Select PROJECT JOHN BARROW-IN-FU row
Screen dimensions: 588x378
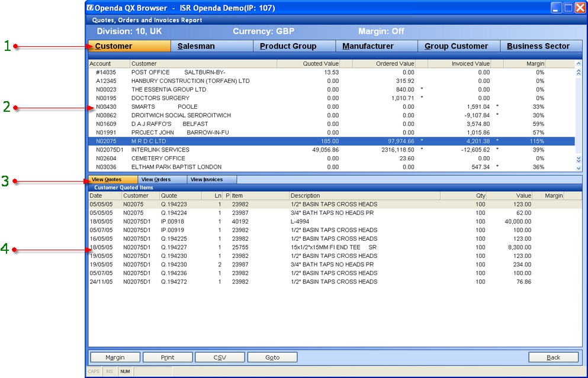(332, 133)
